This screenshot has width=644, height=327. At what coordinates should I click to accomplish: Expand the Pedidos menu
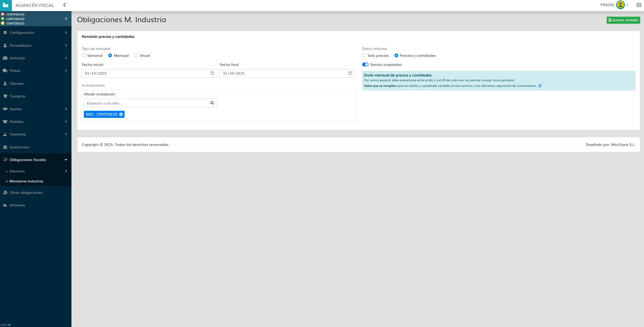coord(36,122)
